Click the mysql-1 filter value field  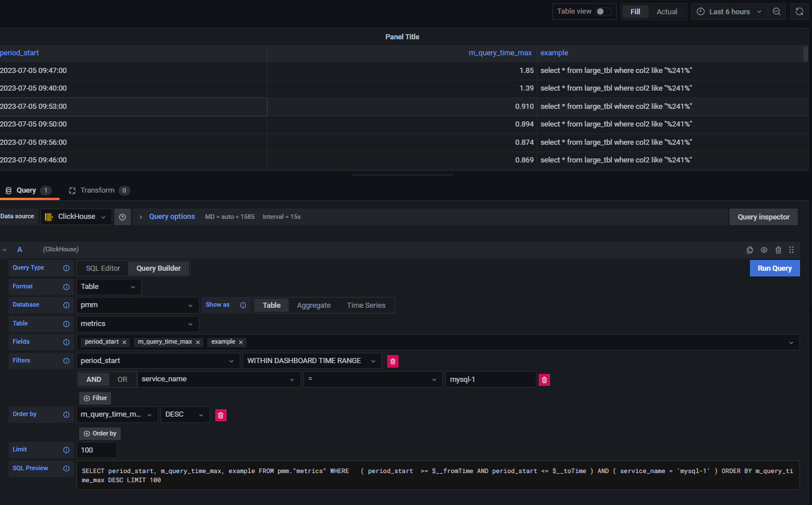pyautogui.click(x=491, y=380)
